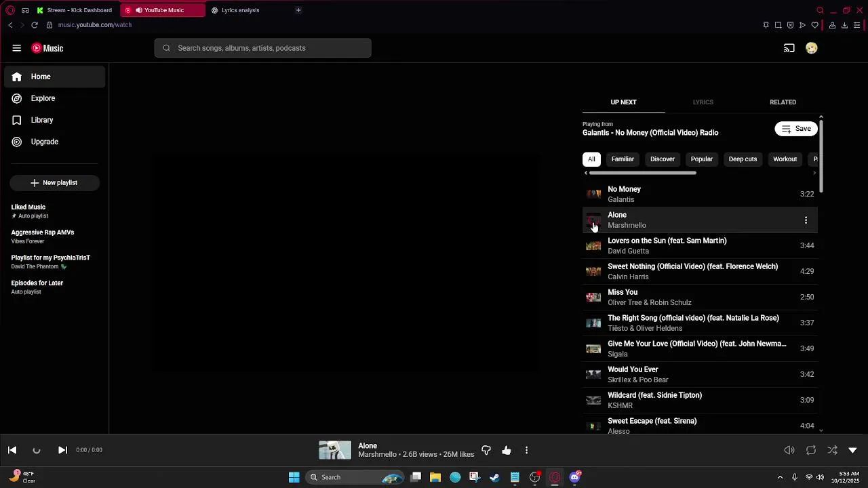
Task: Open Upgrade in sidebar
Action: click(x=55, y=142)
